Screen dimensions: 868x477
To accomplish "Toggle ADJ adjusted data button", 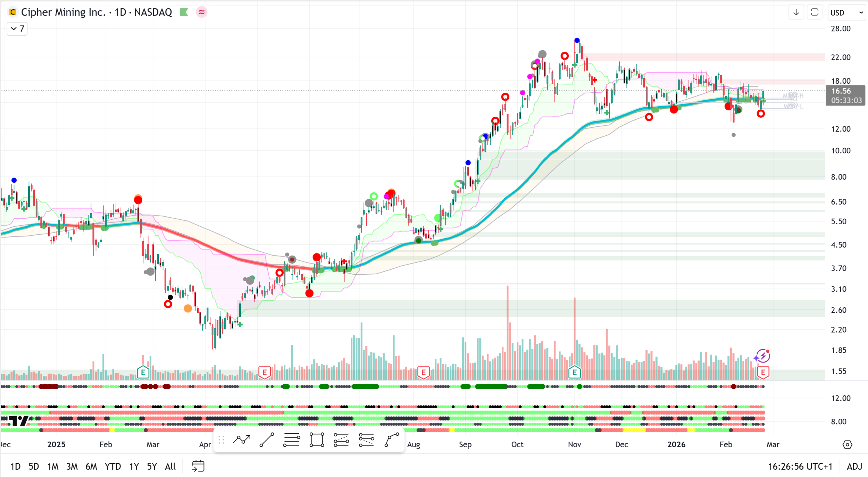I will [x=854, y=466].
